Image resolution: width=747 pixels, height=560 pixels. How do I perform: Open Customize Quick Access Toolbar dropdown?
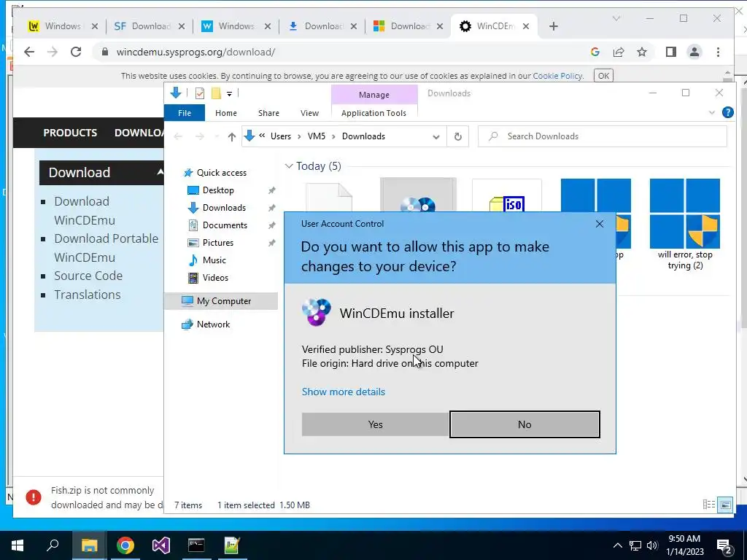click(229, 93)
